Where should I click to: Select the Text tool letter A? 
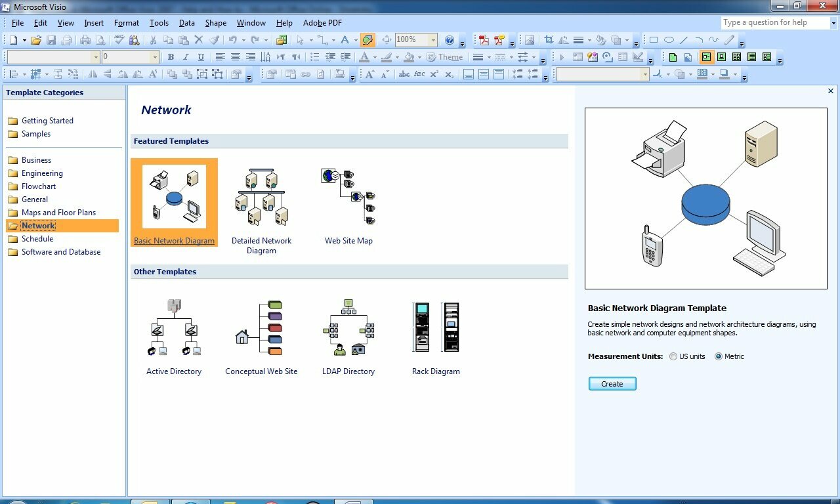[x=345, y=40]
